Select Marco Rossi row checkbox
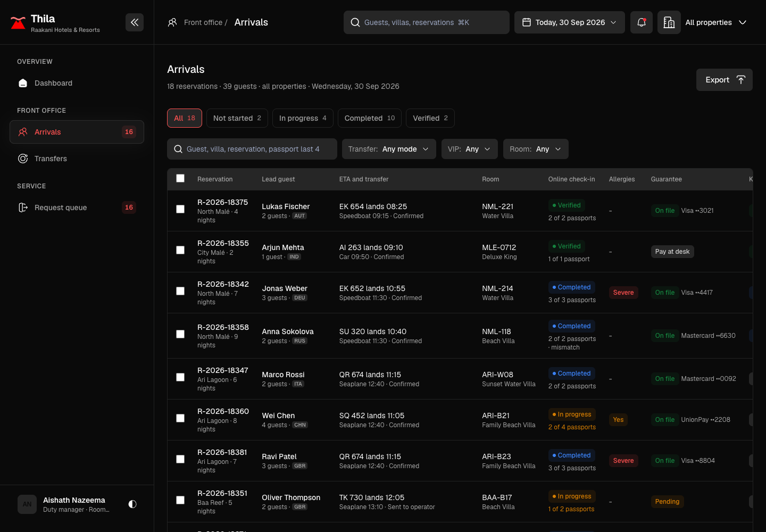The height and width of the screenshot is (532, 766). click(x=180, y=377)
